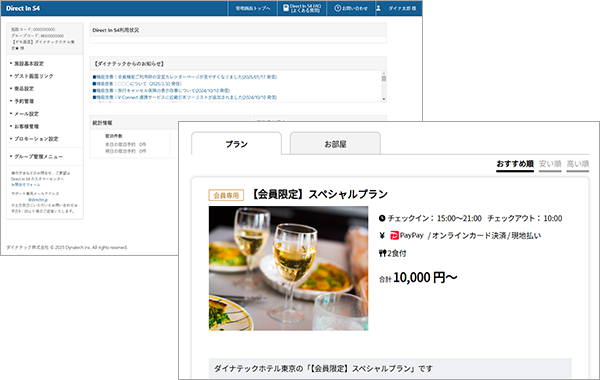This screenshot has height=380, width=600.
Task: Click the clock icon beside チェックイン
Action: pos(382,219)
